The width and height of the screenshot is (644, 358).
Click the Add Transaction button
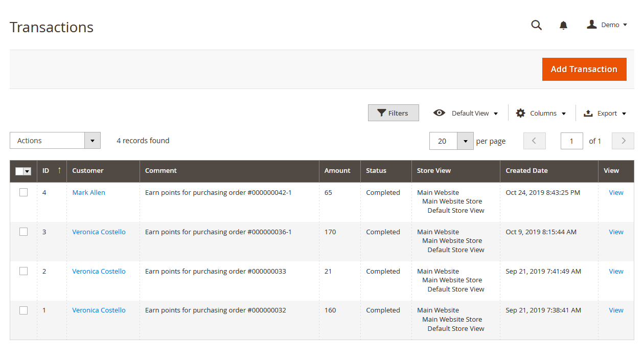click(x=584, y=69)
